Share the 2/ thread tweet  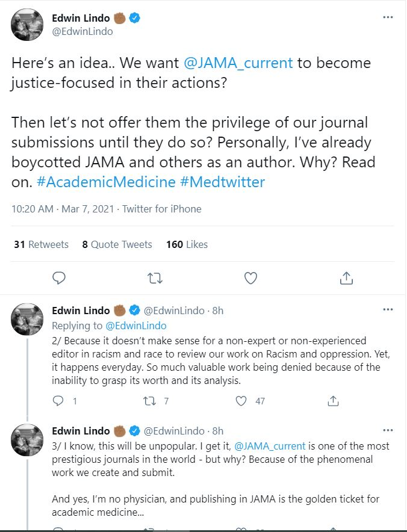click(x=333, y=401)
